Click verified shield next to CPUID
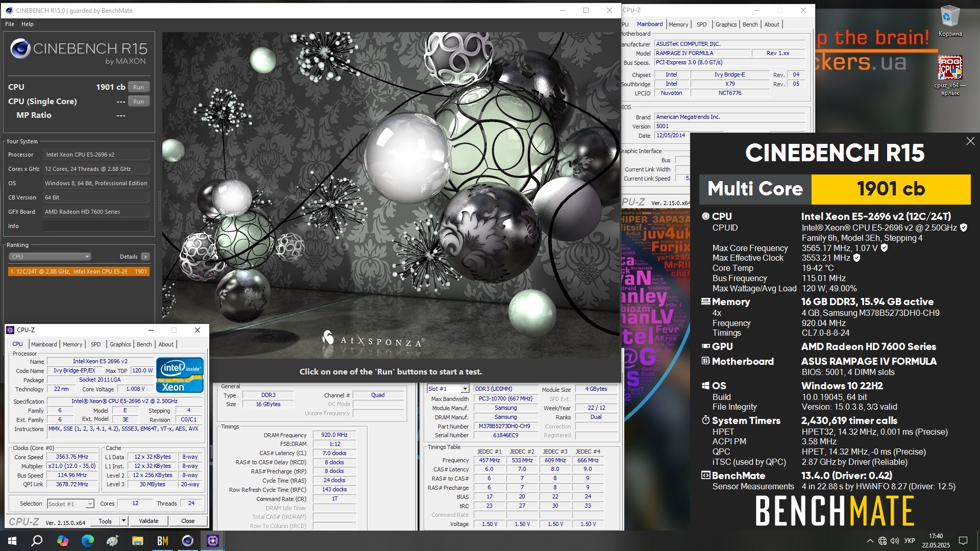 coord(964,228)
